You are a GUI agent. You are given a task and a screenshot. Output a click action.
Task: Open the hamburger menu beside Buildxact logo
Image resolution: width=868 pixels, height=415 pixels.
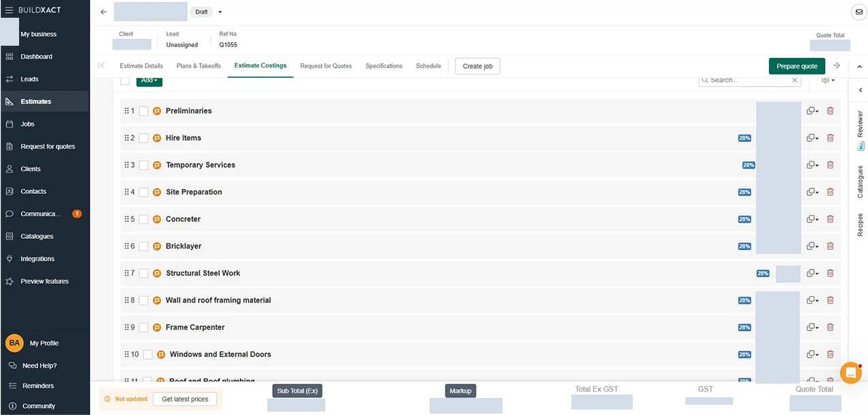point(9,10)
